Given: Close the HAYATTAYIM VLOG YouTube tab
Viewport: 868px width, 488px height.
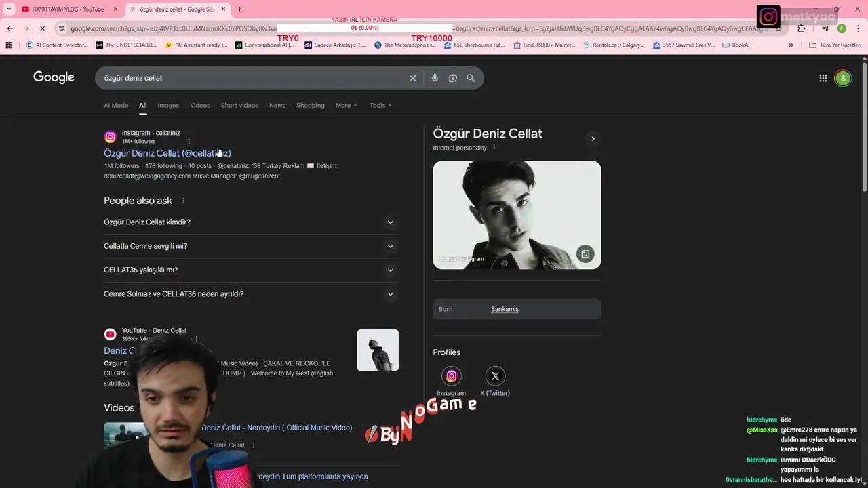Looking at the screenshot, I should point(115,9).
